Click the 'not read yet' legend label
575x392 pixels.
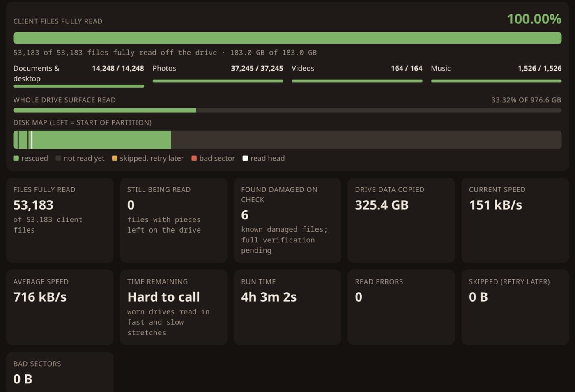click(84, 158)
